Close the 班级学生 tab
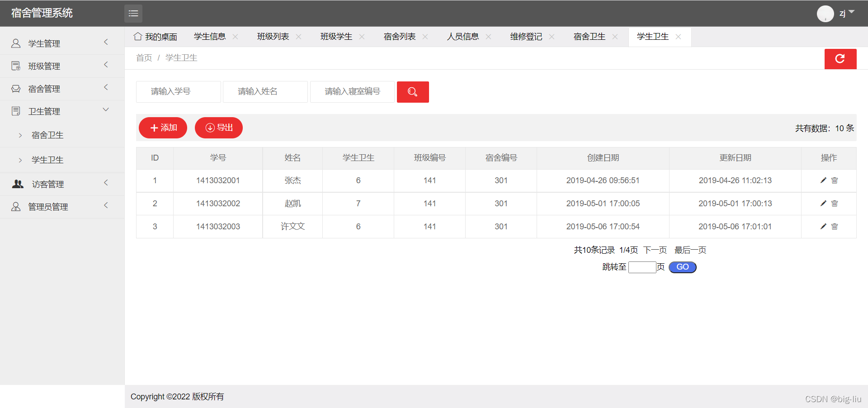 (x=362, y=37)
